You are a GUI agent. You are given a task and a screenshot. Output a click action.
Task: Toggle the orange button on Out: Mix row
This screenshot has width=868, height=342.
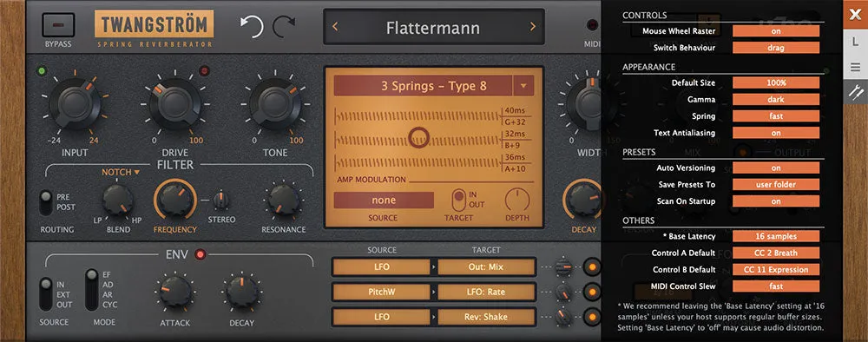(592, 266)
